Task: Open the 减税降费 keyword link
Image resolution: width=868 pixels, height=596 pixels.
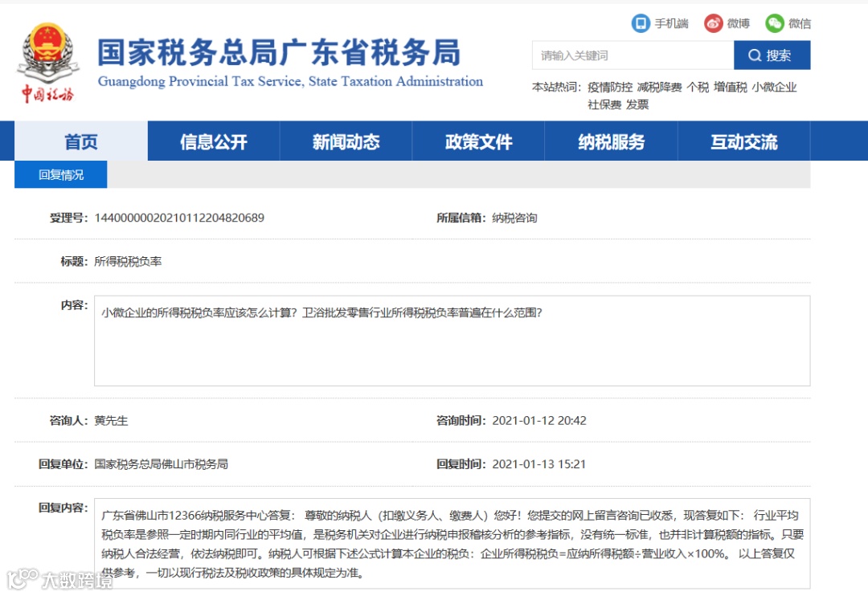Action: (x=661, y=87)
